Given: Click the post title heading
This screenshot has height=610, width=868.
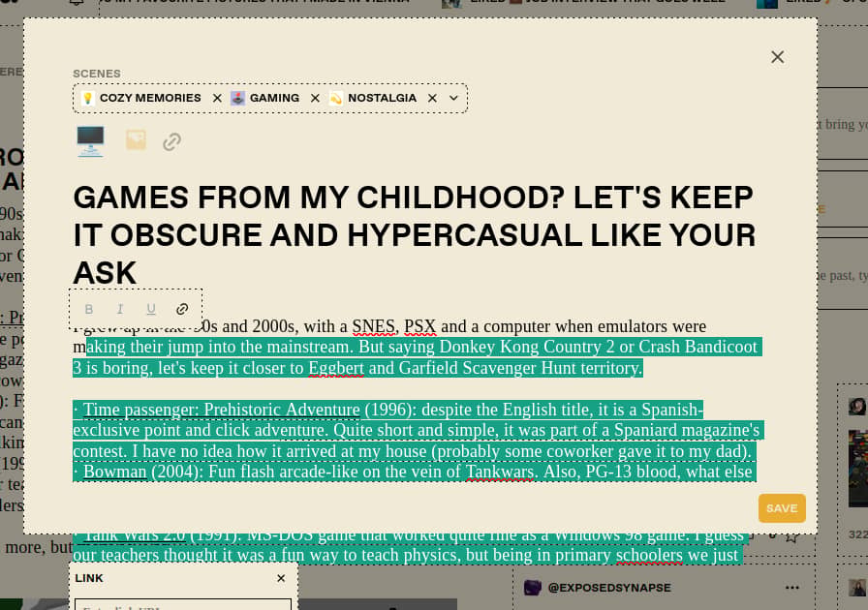Looking at the screenshot, I should (414, 234).
